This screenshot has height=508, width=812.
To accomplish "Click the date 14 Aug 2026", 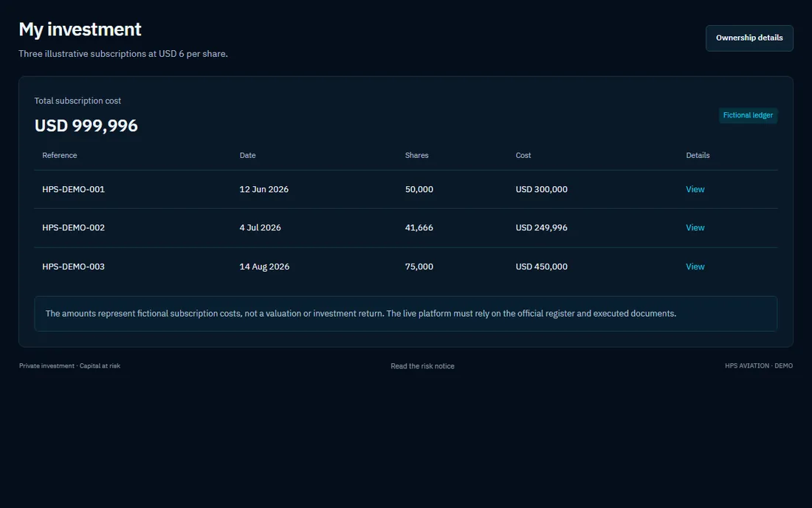I will [264, 267].
